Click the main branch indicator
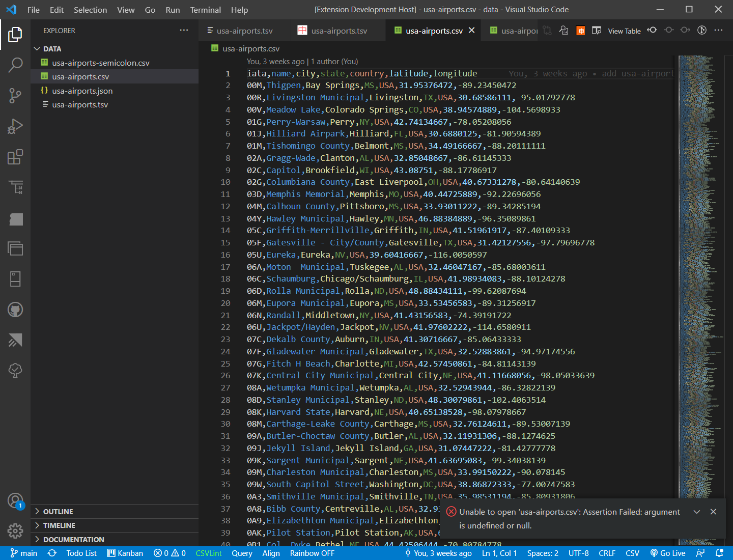733x560 pixels. point(24,553)
